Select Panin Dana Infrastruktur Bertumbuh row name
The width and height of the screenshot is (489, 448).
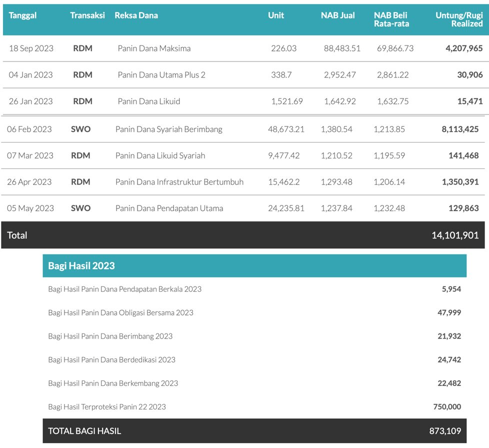(179, 182)
